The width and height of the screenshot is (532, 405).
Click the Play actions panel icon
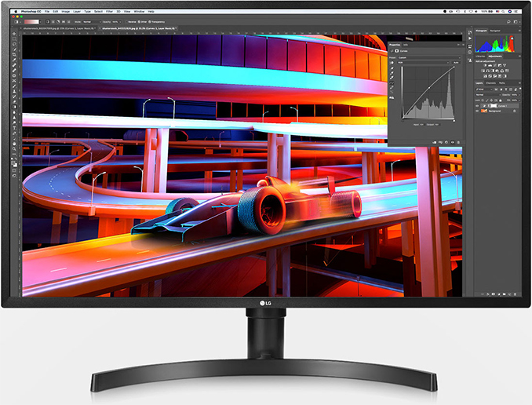(x=469, y=38)
